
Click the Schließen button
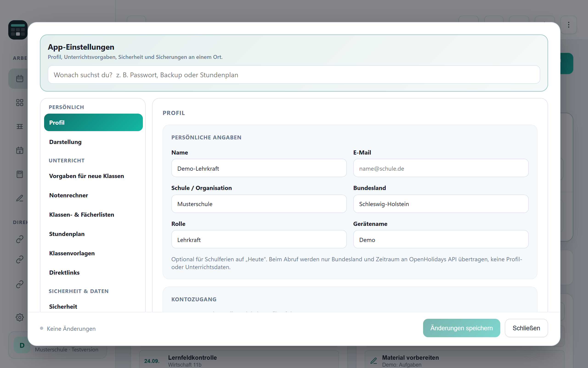[526, 328]
